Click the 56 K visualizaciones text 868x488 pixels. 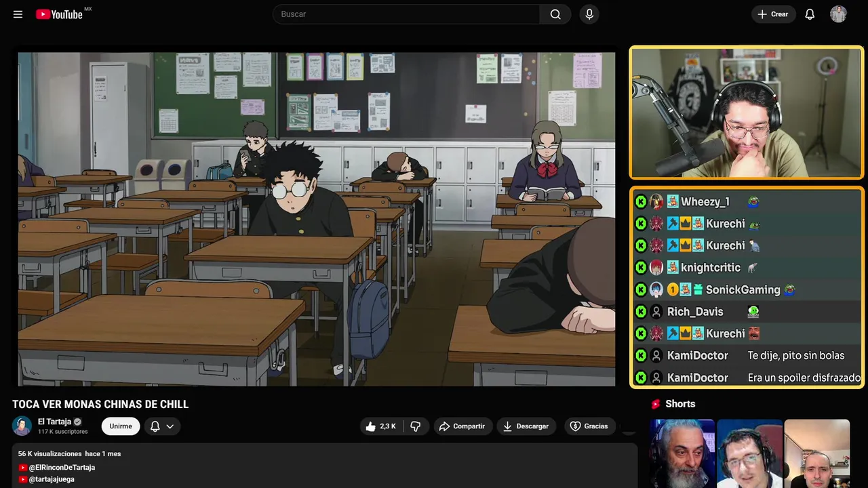coord(50,453)
